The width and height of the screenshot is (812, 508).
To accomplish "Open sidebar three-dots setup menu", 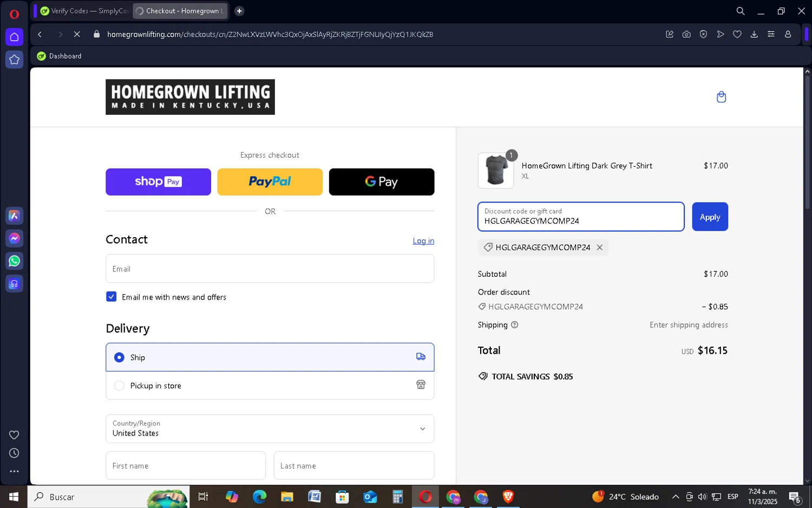I will point(14,472).
